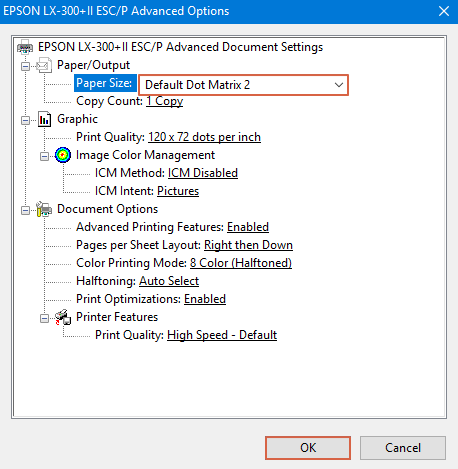458x469 pixels.
Task: Collapse the Graphic tree node
Action: [25, 120]
